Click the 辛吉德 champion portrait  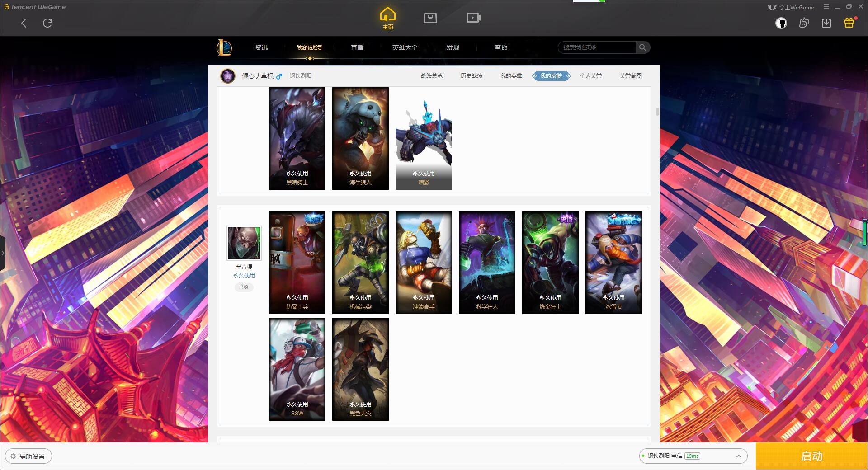[244, 243]
